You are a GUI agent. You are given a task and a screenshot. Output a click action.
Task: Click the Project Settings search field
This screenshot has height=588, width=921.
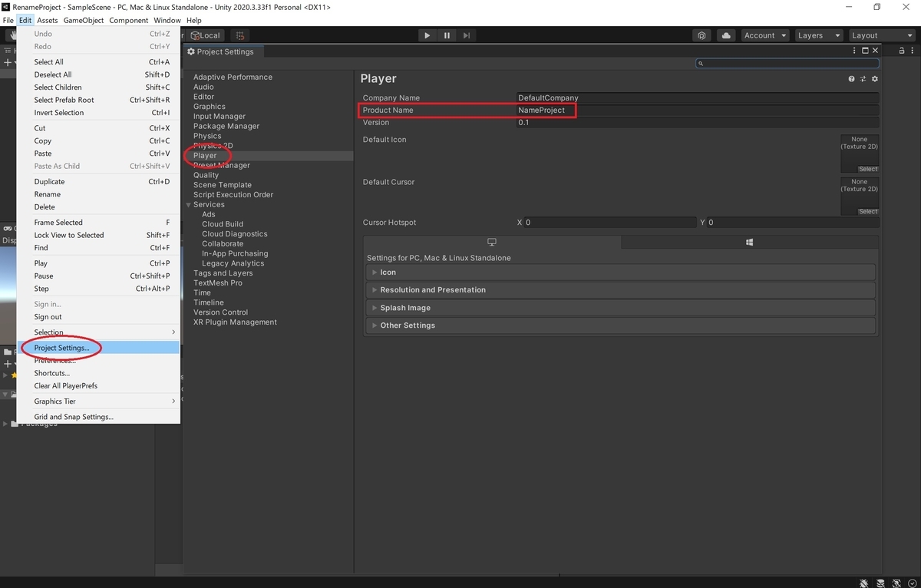[787, 64]
